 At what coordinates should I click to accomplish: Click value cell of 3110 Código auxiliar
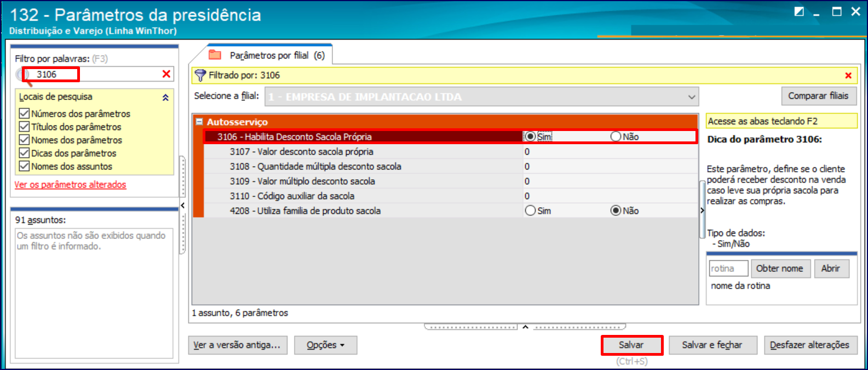pyautogui.click(x=610, y=196)
